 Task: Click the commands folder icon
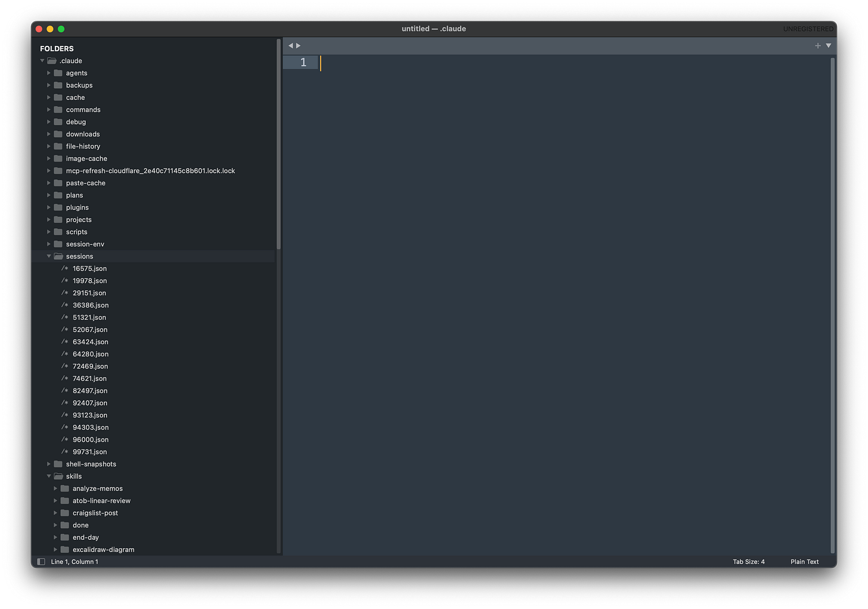pyautogui.click(x=58, y=110)
